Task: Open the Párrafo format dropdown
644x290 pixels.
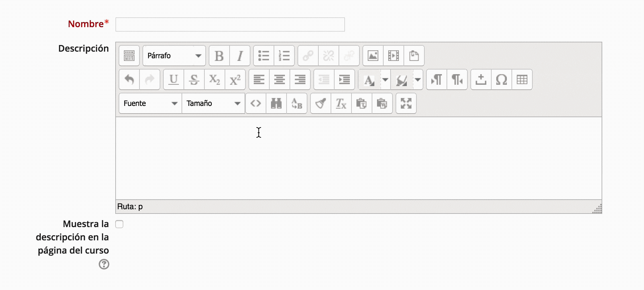Action: point(174,56)
